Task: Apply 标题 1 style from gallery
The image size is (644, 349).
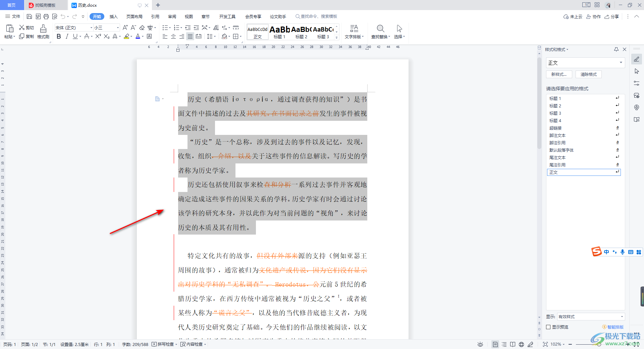Action: [279, 32]
